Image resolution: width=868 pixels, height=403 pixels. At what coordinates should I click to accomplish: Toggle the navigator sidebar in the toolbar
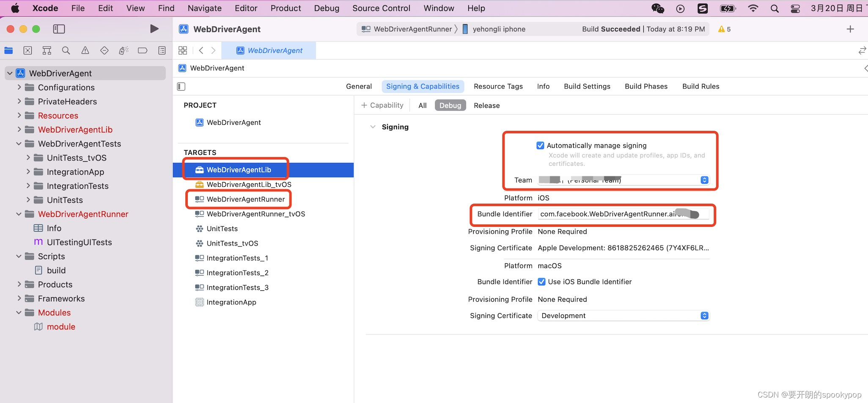pos(59,29)
